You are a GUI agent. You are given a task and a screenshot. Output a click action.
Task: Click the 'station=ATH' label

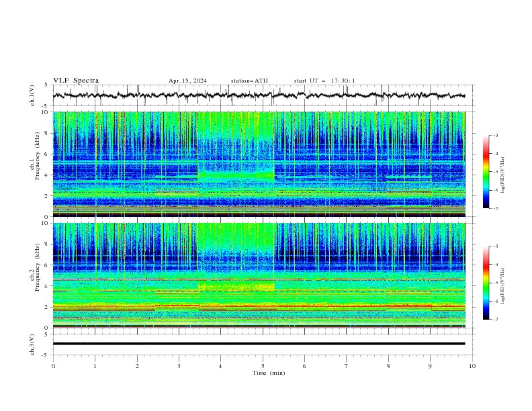tap(249, 81)
